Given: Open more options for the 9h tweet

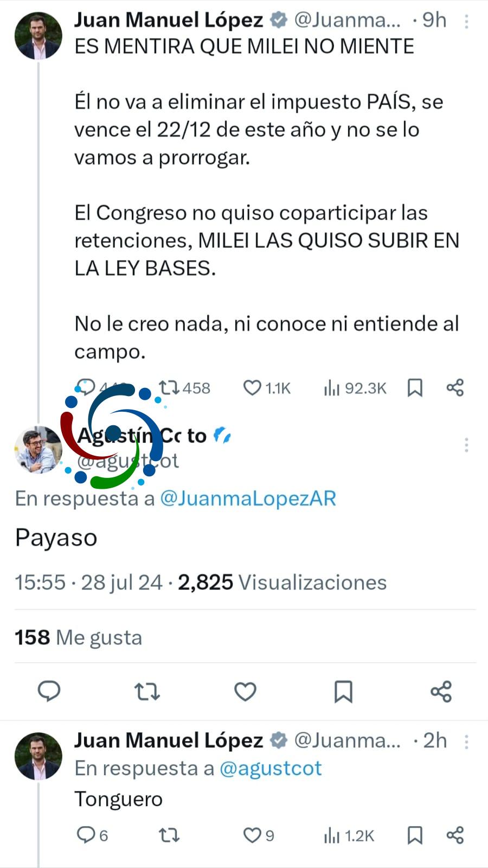Looking at the screenshot, I should point(466,21).
